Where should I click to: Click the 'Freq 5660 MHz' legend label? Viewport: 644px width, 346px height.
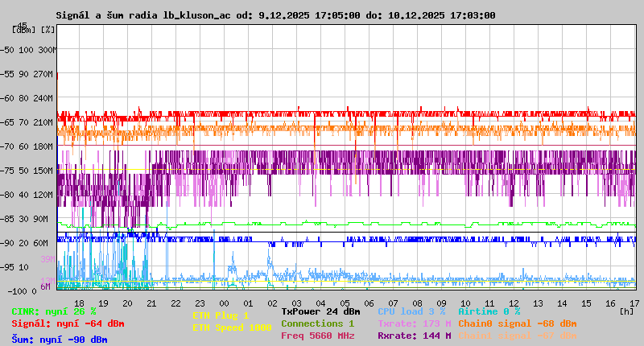coord(318,336)
